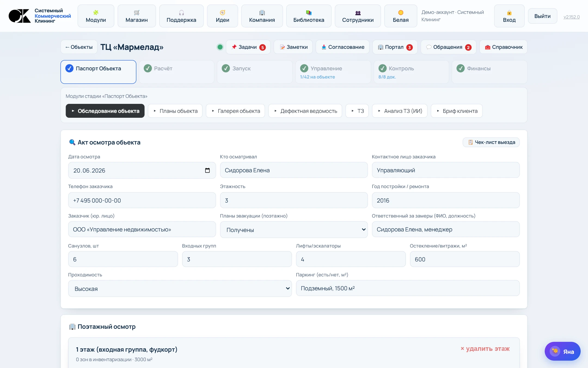Open the Идеи icon
The width and height of the screenshot is (588, 368).
coord(222,13)
